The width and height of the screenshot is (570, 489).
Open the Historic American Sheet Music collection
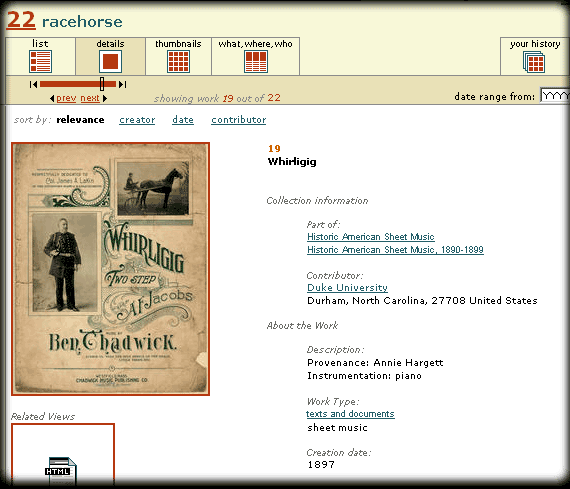(371, 237)
